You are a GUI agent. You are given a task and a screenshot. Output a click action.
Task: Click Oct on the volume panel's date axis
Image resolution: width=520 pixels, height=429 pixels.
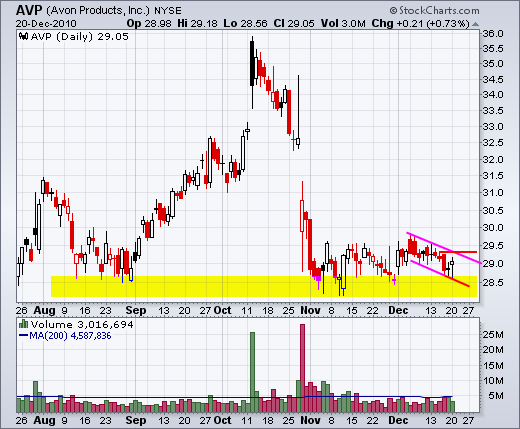coord(222,420)
